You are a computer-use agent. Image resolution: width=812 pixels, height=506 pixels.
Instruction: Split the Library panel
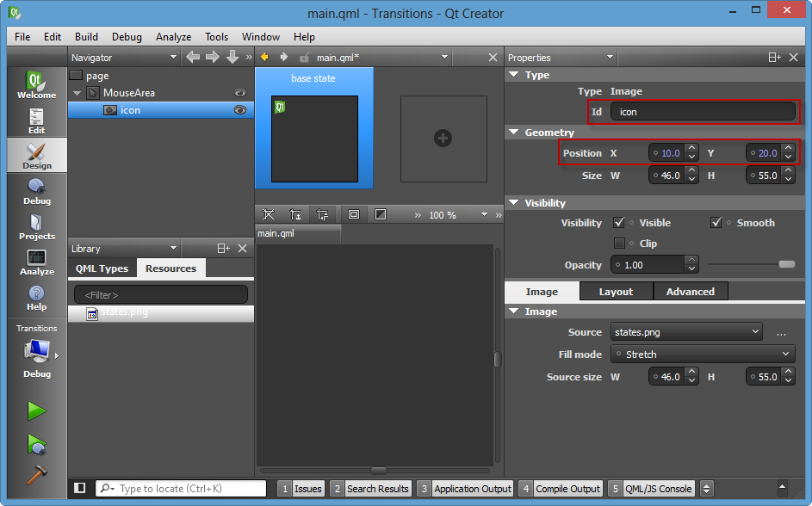223,249
